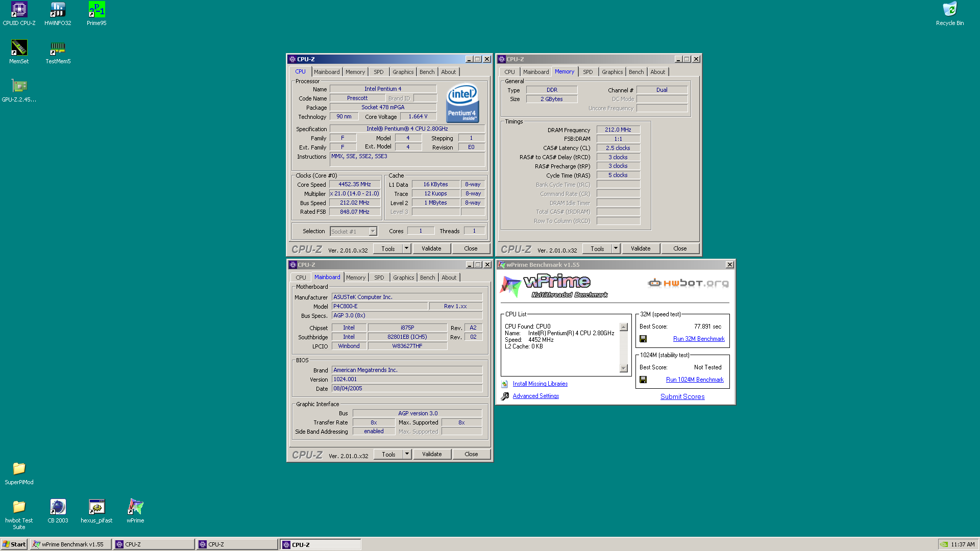
Task: Expand Tools arrow in Mainboard window
Action: [407, 454]
